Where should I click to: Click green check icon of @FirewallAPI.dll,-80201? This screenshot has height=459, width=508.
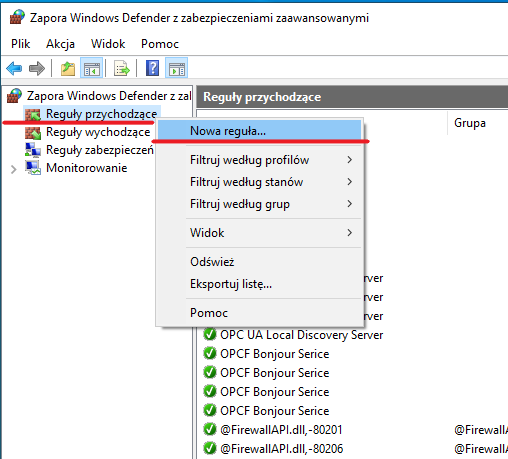[210, 429]
